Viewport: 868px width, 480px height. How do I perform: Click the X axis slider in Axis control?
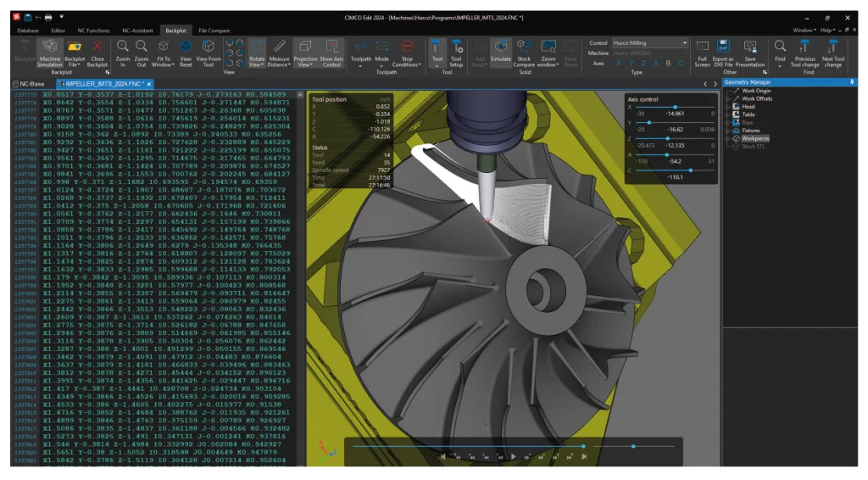[674, 107]
